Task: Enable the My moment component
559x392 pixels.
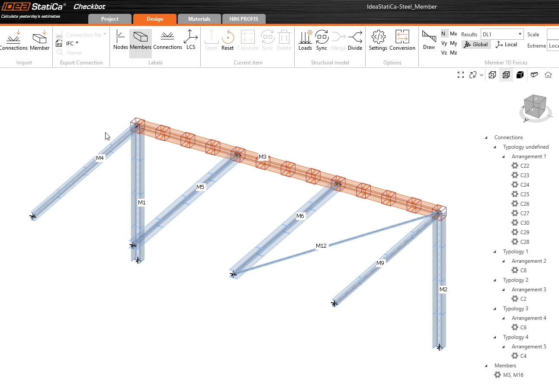Action: coord(453,43)
